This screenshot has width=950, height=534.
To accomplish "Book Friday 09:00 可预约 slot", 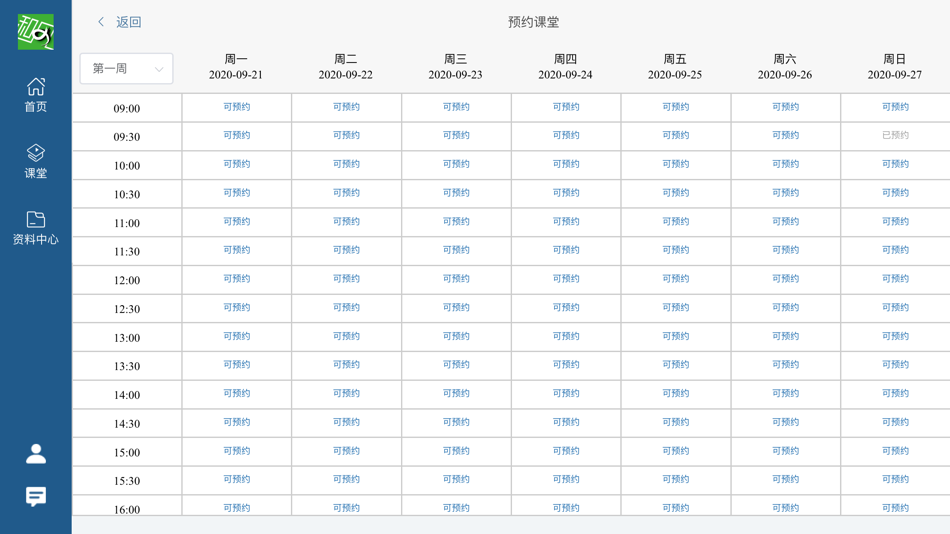I will pos(676,107).
